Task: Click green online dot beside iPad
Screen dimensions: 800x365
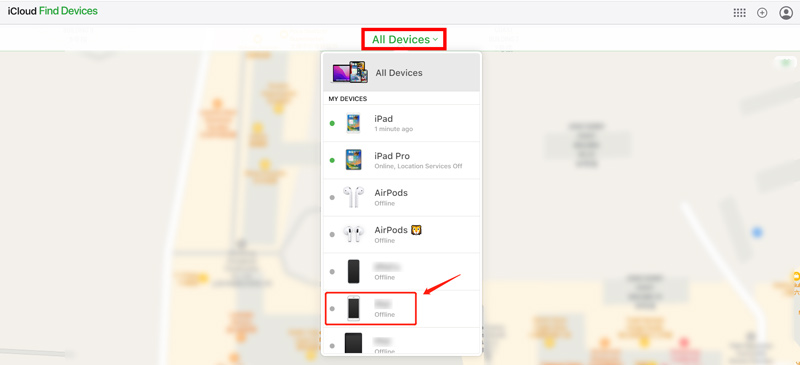Action: (x=332, y=124)
